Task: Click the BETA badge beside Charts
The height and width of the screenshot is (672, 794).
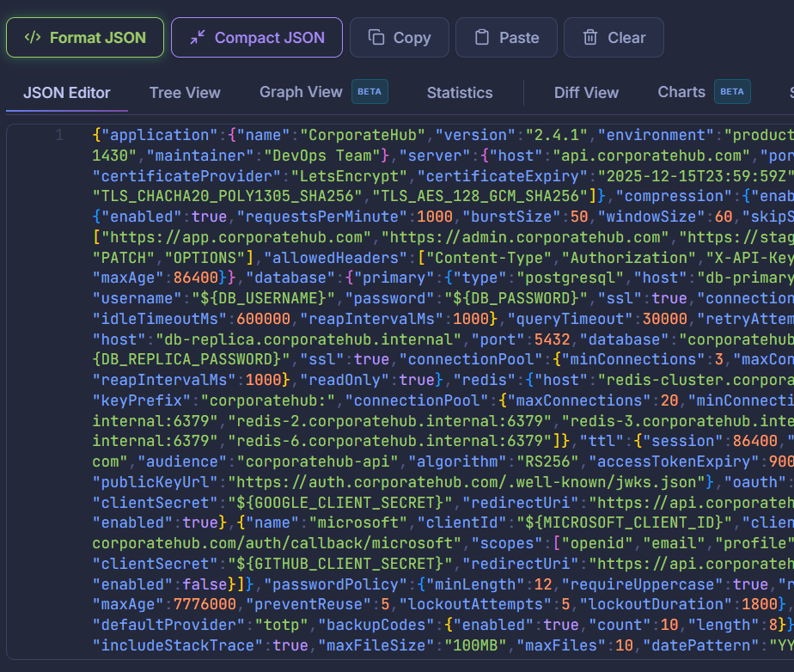Action: [x=732, y=92]
